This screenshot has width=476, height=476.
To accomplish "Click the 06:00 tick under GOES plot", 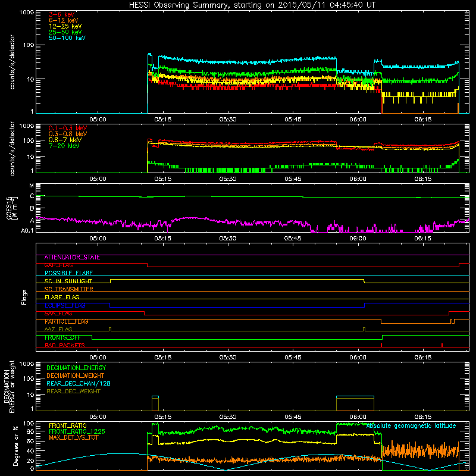I will [358, 239].
